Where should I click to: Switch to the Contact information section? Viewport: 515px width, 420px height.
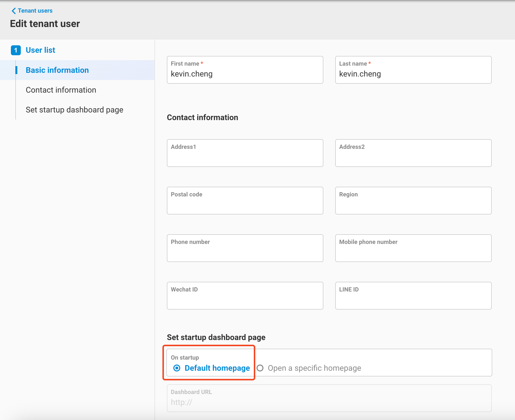pyautogui.click(x=61, y=90)
